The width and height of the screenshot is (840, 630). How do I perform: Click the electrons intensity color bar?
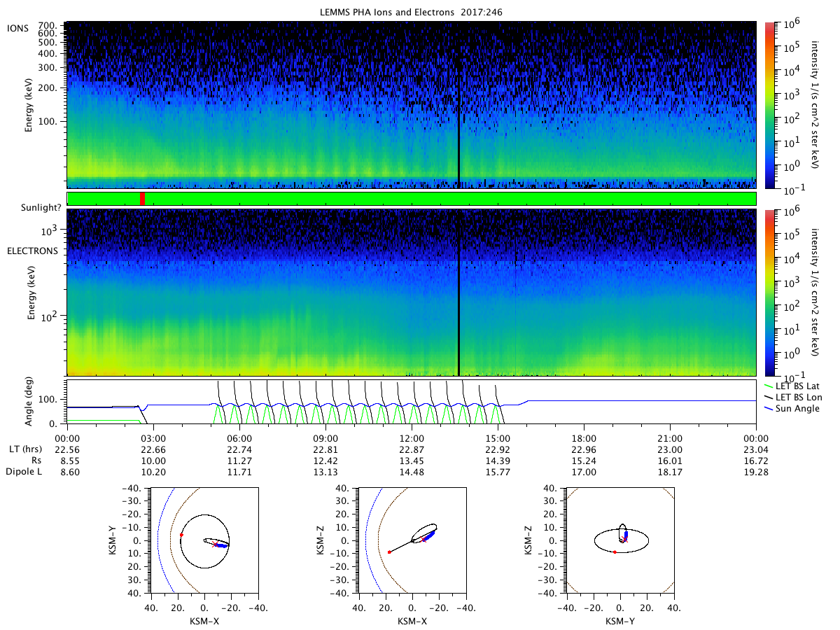point(769,293)
